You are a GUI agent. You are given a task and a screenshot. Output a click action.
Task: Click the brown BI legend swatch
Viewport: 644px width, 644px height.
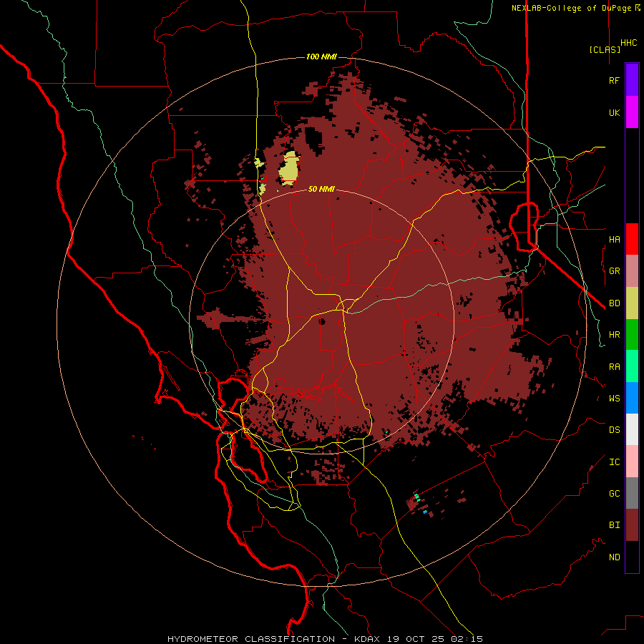click(632, 525)
